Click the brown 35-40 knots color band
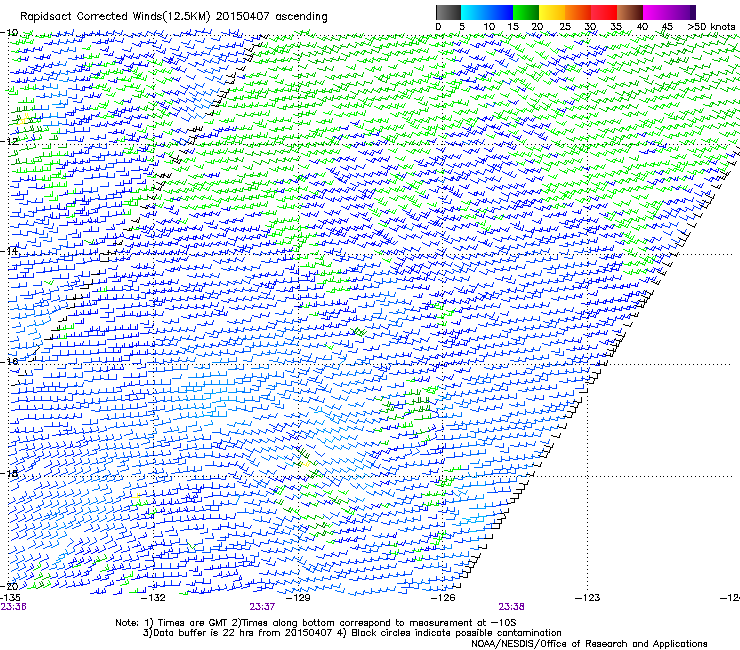740x650 pixels. coord(630,12)
